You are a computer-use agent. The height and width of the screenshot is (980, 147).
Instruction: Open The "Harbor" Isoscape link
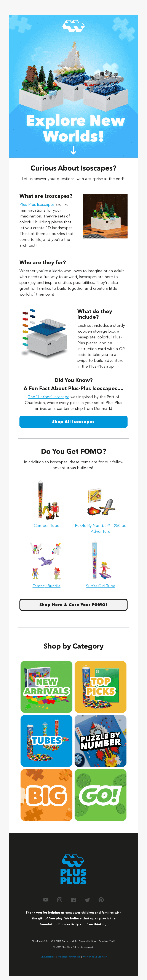(x=49, y=396)
